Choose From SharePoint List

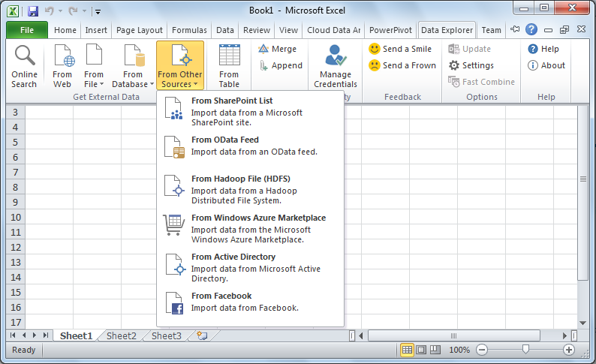pos(250,111)
